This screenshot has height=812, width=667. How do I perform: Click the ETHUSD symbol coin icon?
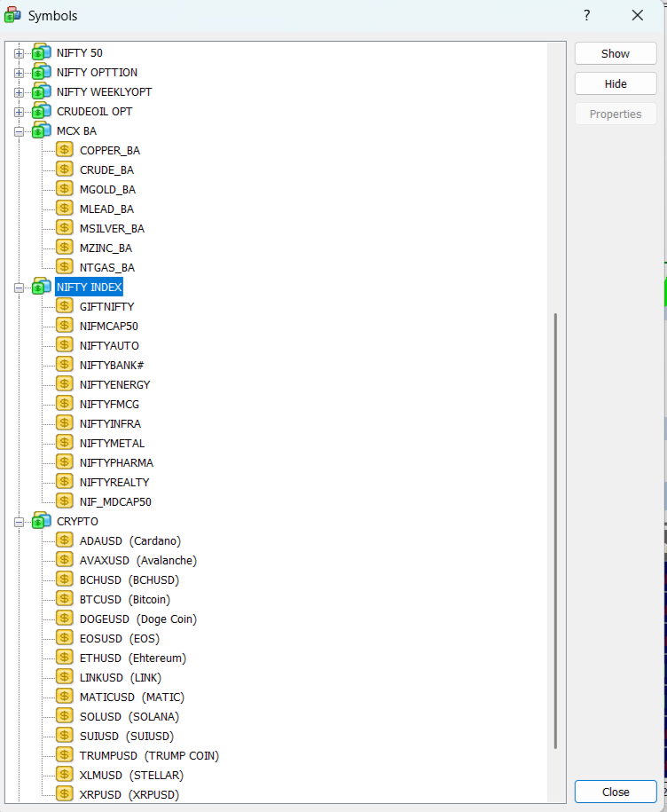[x=64, y=658]
